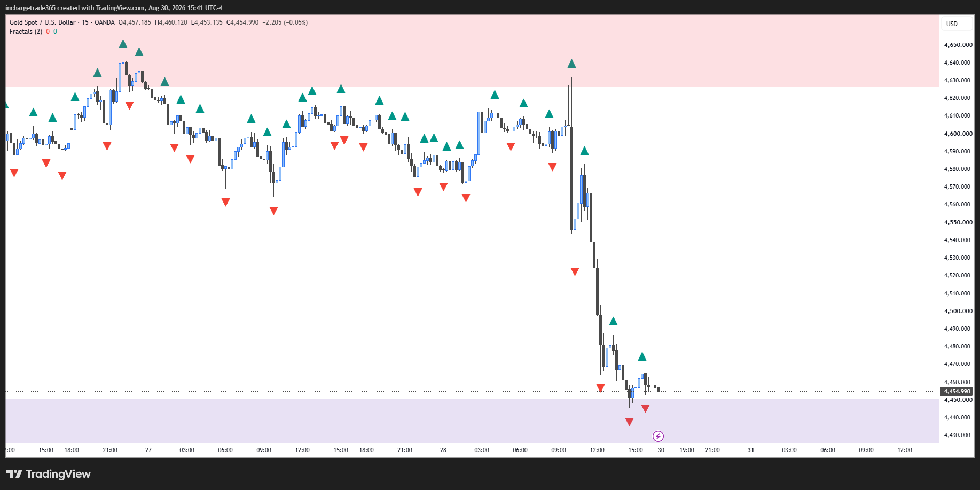Screen dimensions: 980x490
Task: Click the OANDA source label
Action: pos(105,22)
